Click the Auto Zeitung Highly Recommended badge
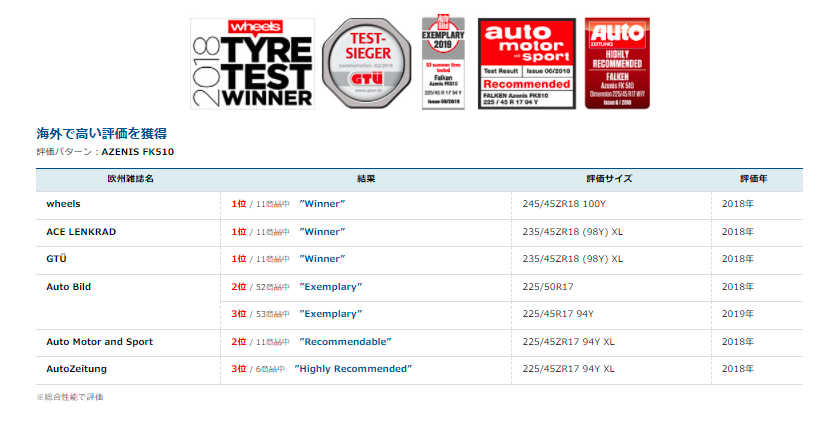 click(618, 63)
